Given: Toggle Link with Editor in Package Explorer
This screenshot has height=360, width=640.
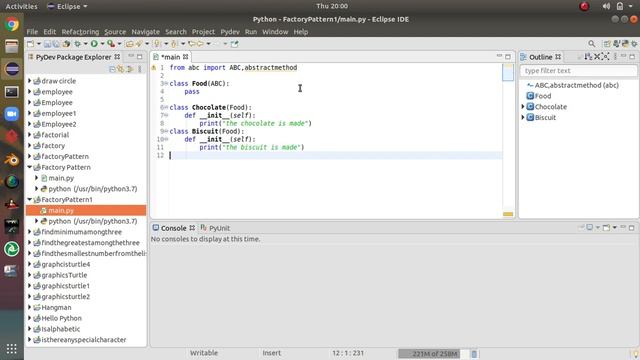Looking at the screenshot, I should [x=121, y=69].
